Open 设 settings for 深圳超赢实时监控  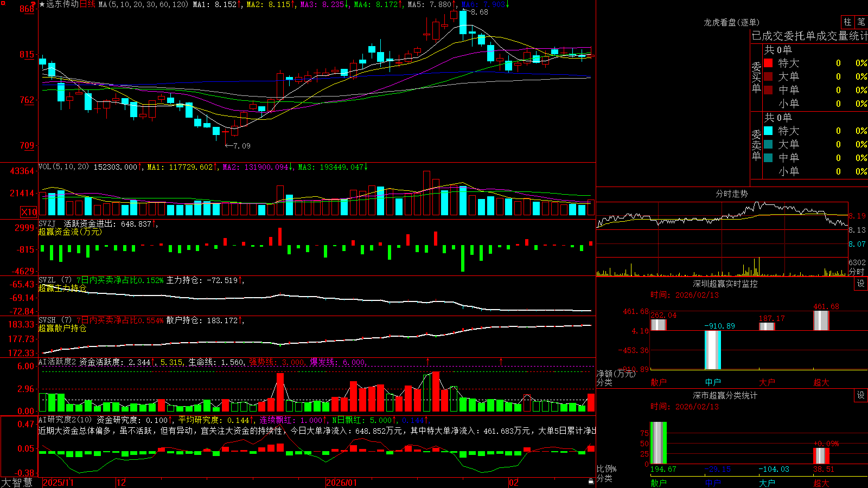coord(861,284)
